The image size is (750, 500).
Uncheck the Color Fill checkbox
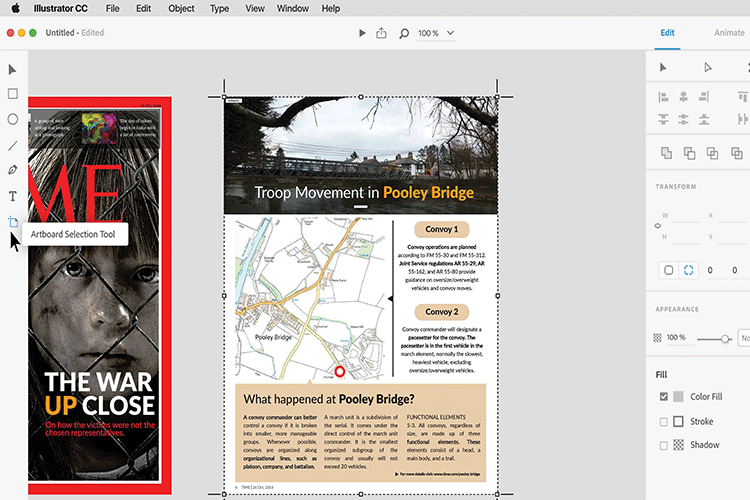(664, 397)
